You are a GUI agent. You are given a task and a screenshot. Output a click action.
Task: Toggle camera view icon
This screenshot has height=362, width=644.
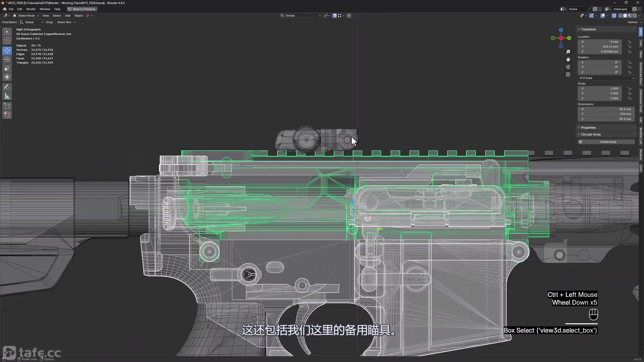coord(568,67)
